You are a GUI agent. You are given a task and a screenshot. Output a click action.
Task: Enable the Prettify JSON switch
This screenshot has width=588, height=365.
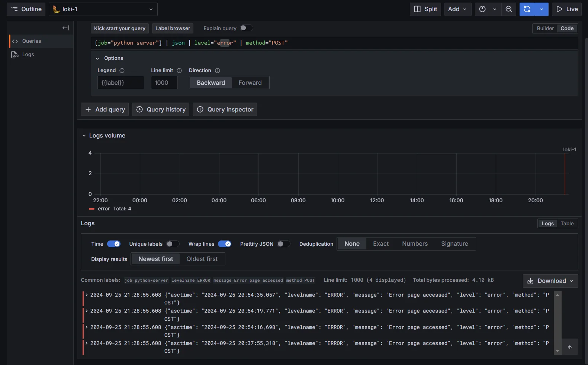(x=284, y=244)
